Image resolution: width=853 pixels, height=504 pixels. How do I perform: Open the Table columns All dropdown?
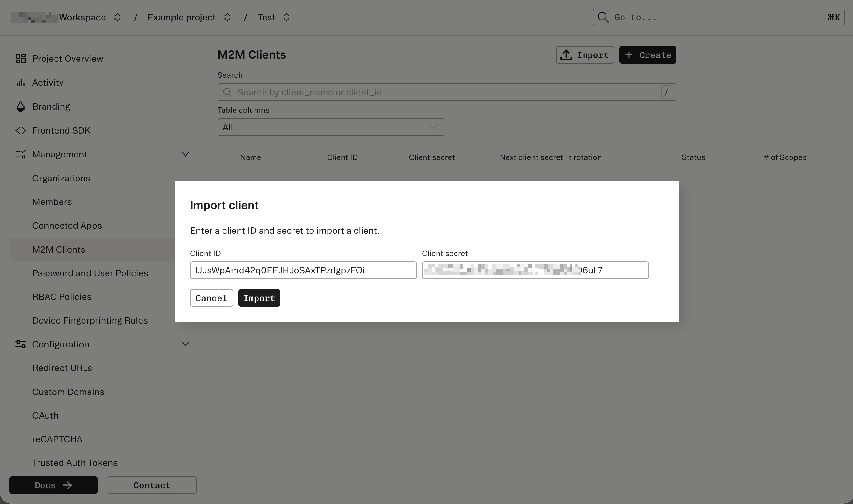(330, 127)
